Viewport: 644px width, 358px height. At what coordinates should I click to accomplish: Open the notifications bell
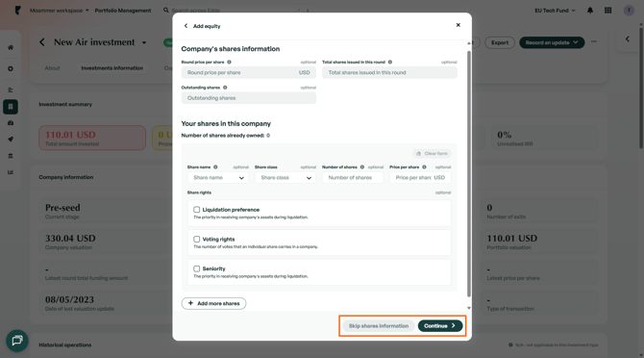590,11
